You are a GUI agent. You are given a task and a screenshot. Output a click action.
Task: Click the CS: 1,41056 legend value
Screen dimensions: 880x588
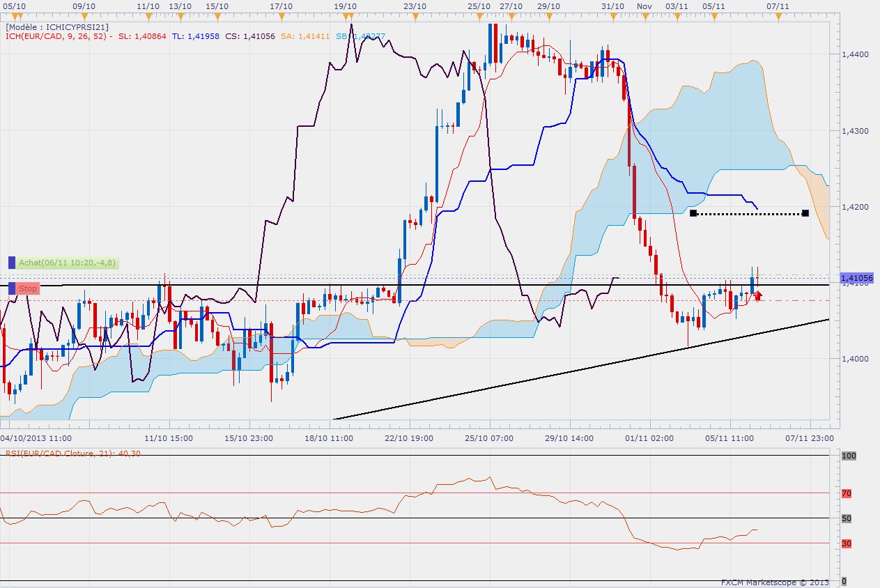tap(250, 36)
